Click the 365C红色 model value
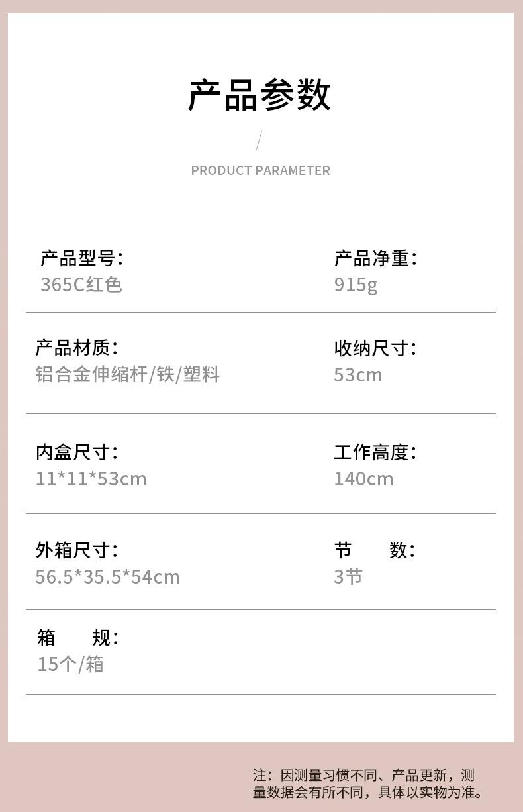The image size is (523, 812). pyautogui.click(x=81, y=285)
